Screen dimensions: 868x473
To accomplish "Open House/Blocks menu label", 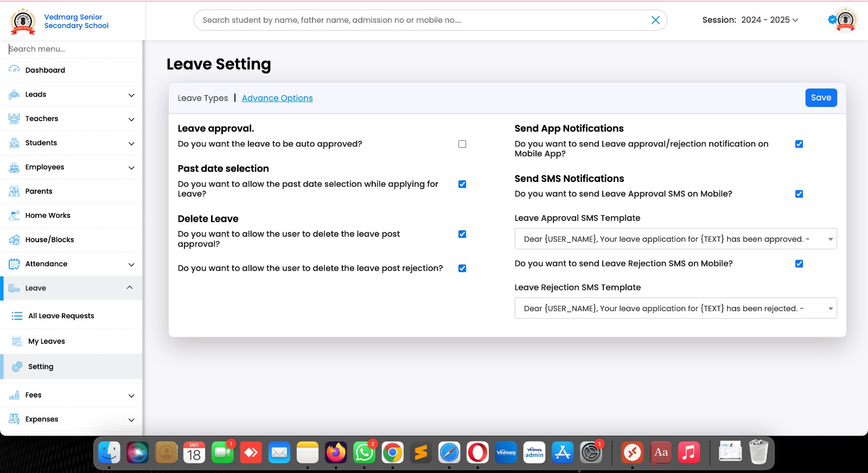I will pyautogui.click(x=49, y=239).
